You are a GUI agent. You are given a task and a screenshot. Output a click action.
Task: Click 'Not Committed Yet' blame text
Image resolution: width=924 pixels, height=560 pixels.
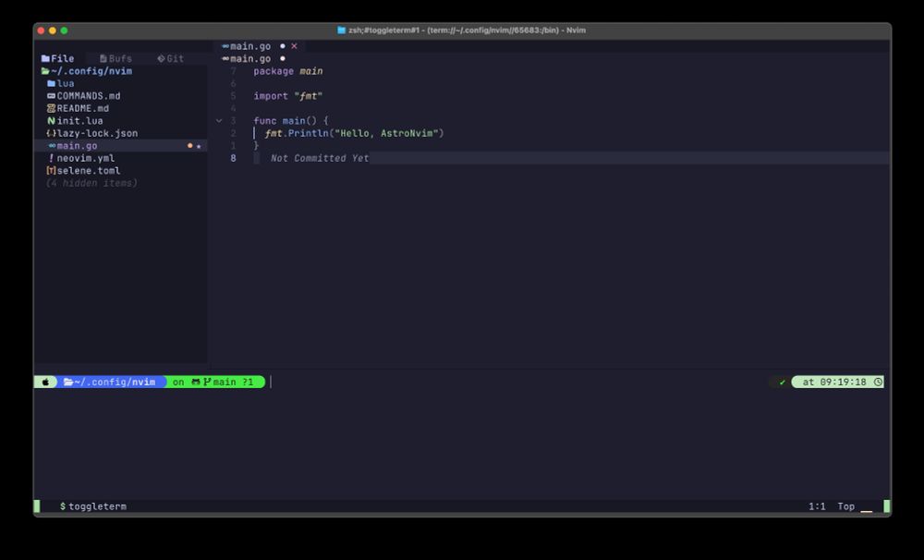[320, 158]
